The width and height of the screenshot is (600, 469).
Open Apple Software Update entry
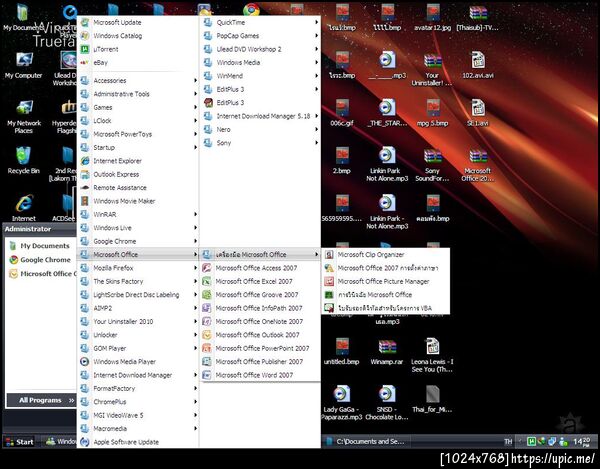tap(138, 442)
